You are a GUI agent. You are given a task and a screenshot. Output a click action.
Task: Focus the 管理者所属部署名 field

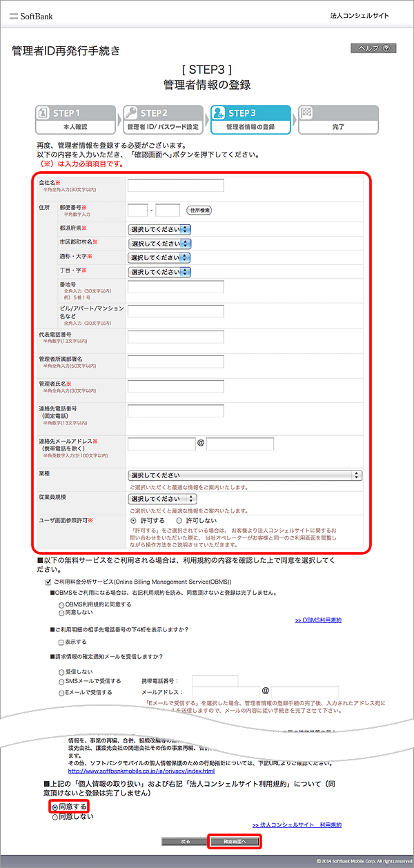pos(176,362)
